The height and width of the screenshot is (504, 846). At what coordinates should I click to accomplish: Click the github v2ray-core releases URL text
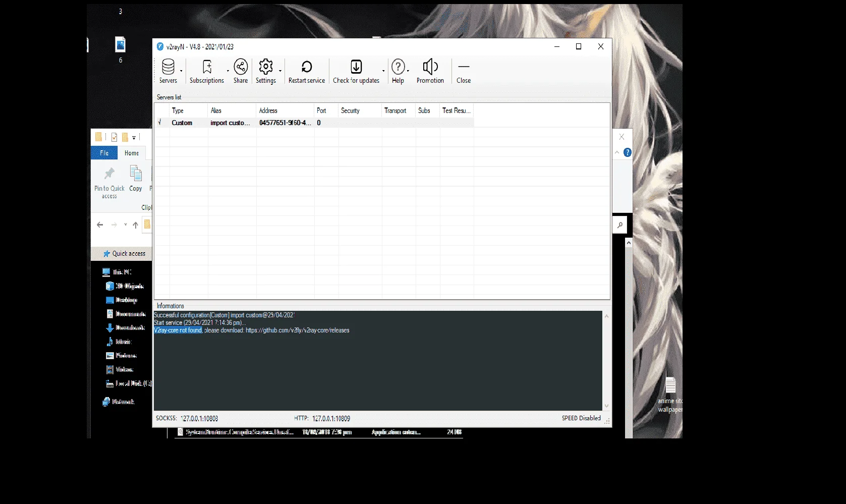tap(298, 330)
